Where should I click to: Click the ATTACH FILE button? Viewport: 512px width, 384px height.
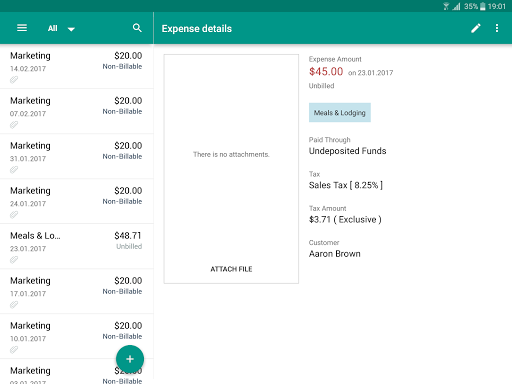pyautogui.click(x=231, y=269)
